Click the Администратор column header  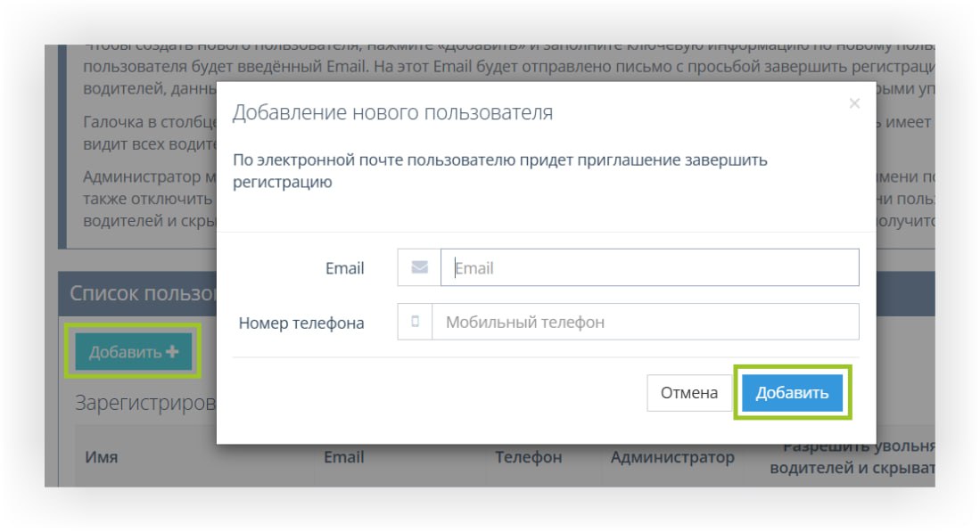(x=672, y=458)
